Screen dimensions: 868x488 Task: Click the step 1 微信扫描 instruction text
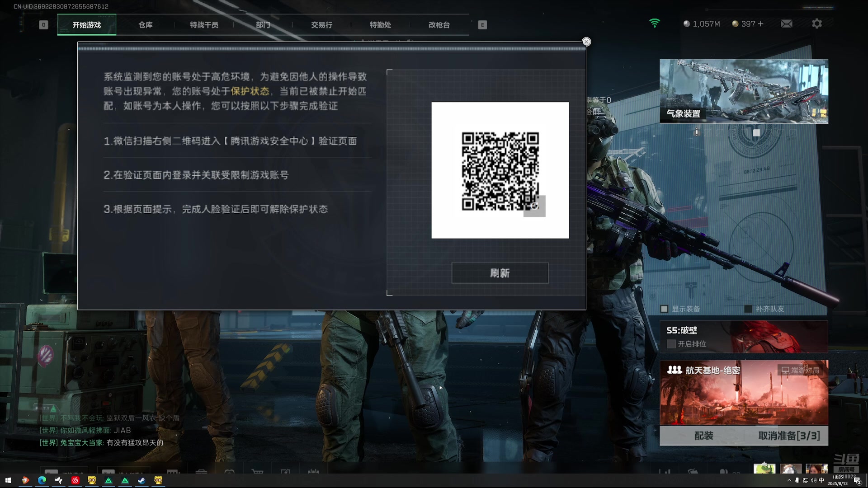point(230,141)
